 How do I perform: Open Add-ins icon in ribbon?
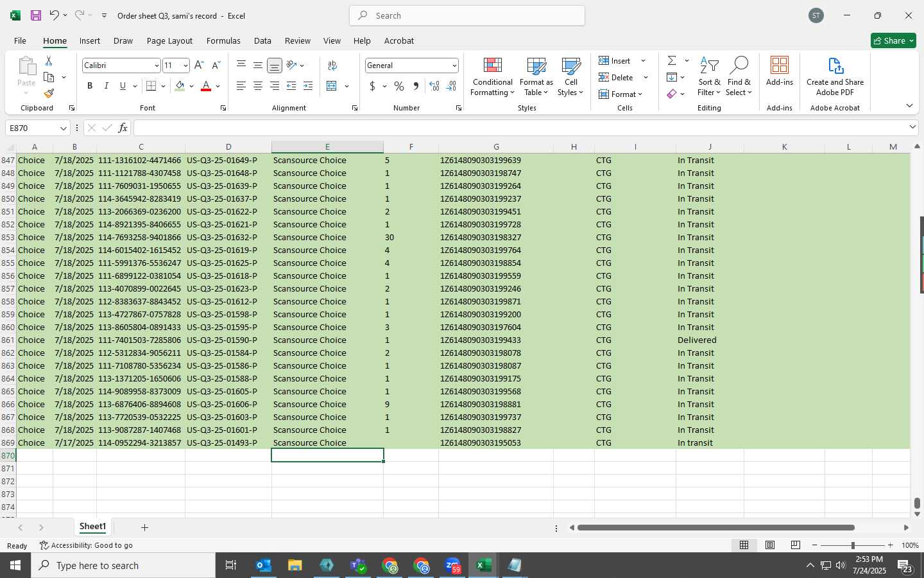coord(780,71)
